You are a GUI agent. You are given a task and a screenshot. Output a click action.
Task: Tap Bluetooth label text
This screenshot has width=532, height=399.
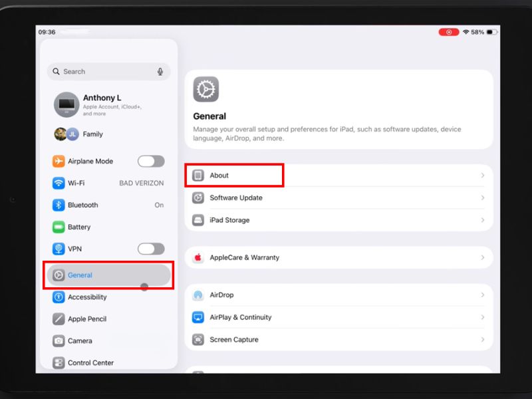(82, 205)
